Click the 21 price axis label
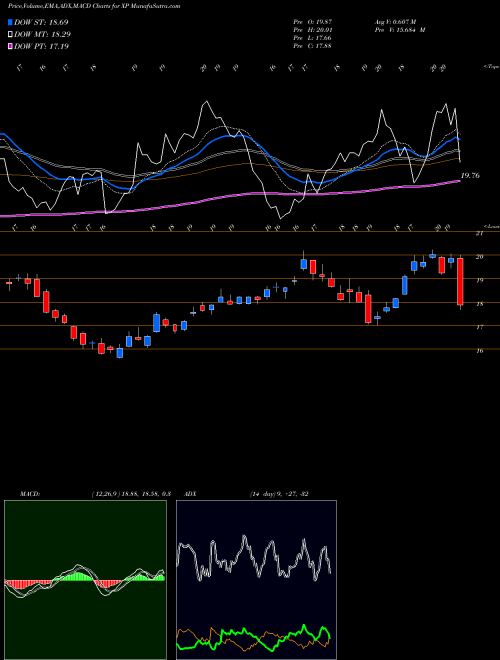Image resolution: width=500 pixels, height=660 pixels. 479,234
